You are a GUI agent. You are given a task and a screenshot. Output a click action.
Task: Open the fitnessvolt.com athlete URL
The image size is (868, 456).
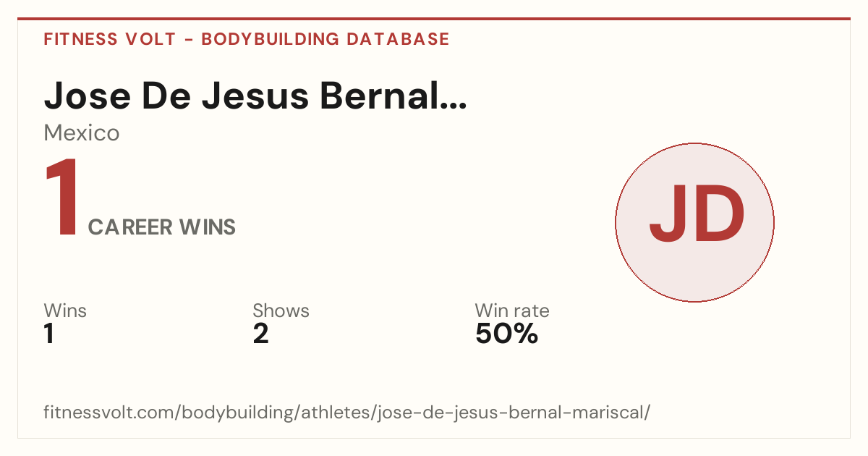click(x=347, y=413)
